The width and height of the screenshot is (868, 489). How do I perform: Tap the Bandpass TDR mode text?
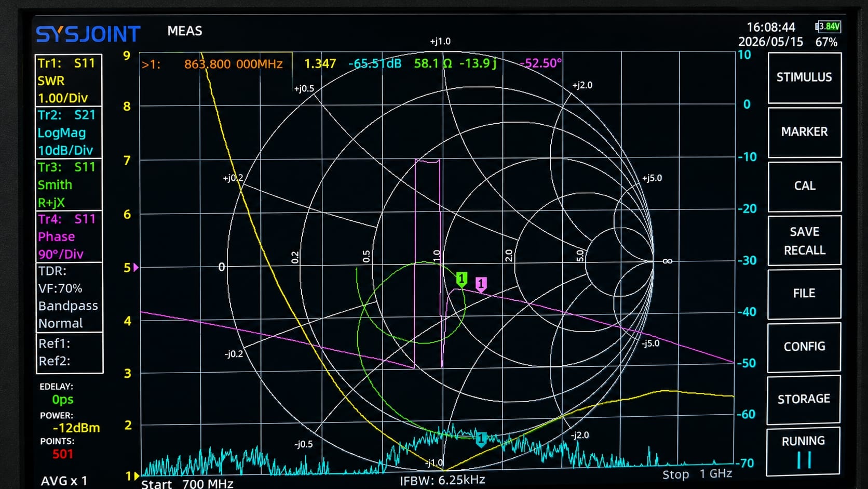pos(68,306)
